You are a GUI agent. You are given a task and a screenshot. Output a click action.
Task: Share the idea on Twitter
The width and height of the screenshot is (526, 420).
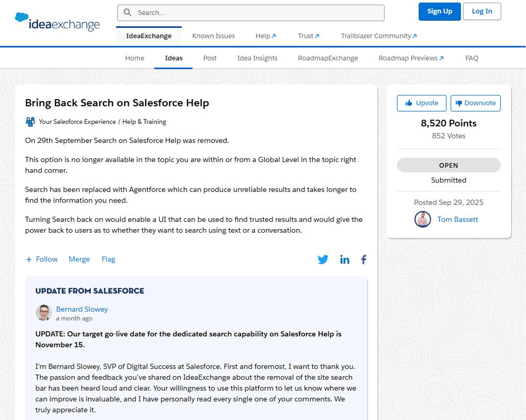click(323, 260)
